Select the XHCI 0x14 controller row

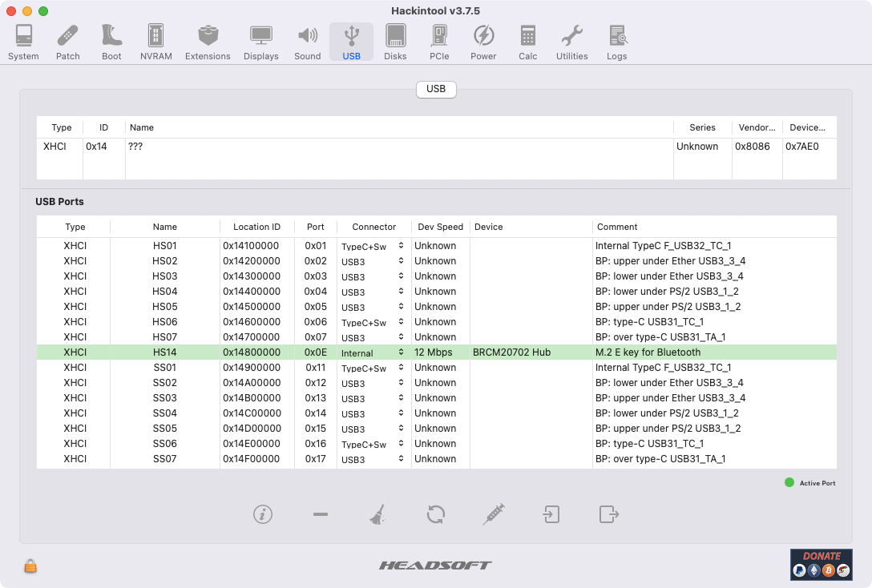pos(437,147)
